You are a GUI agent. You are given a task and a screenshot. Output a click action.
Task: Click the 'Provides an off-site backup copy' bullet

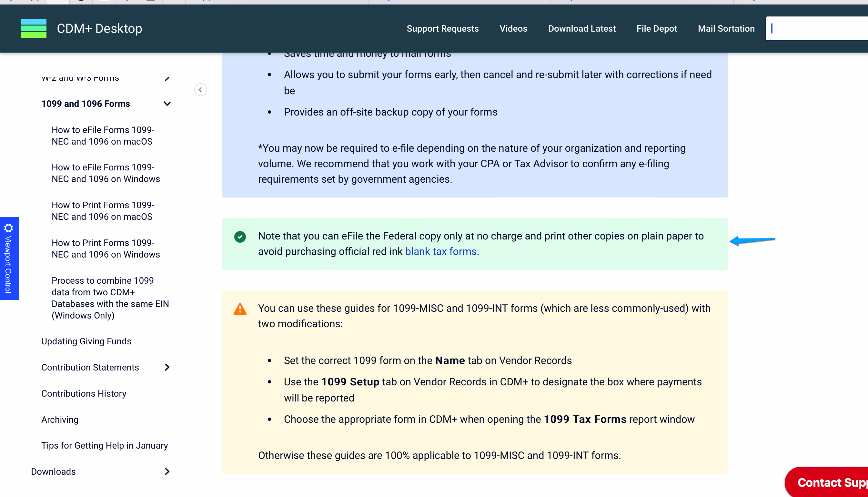[390, 112]
